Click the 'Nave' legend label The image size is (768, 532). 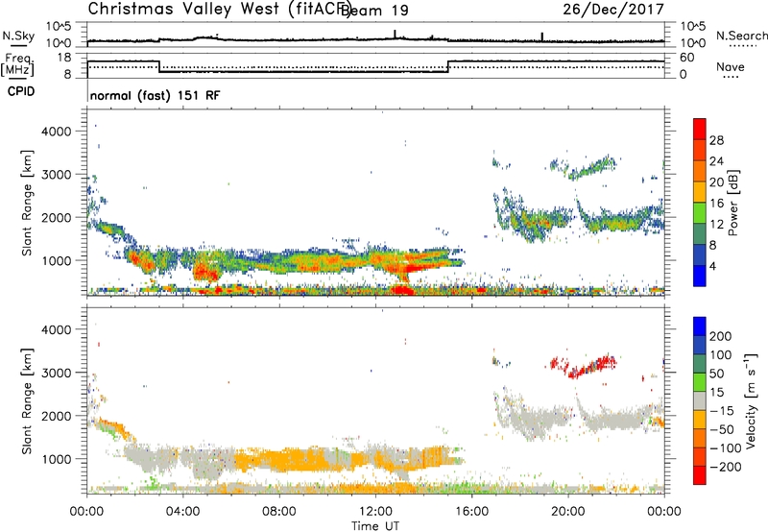tap(731, 66)
